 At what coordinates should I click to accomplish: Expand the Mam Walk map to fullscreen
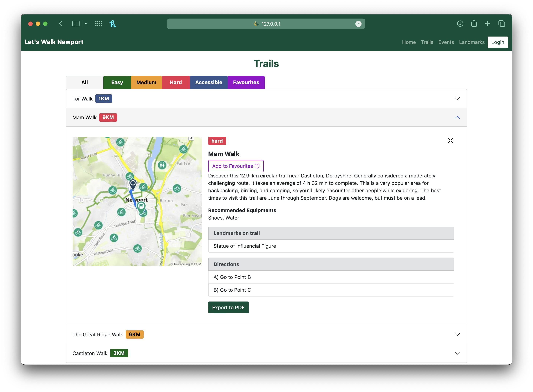pyautogui.click(x=450, y=141)
